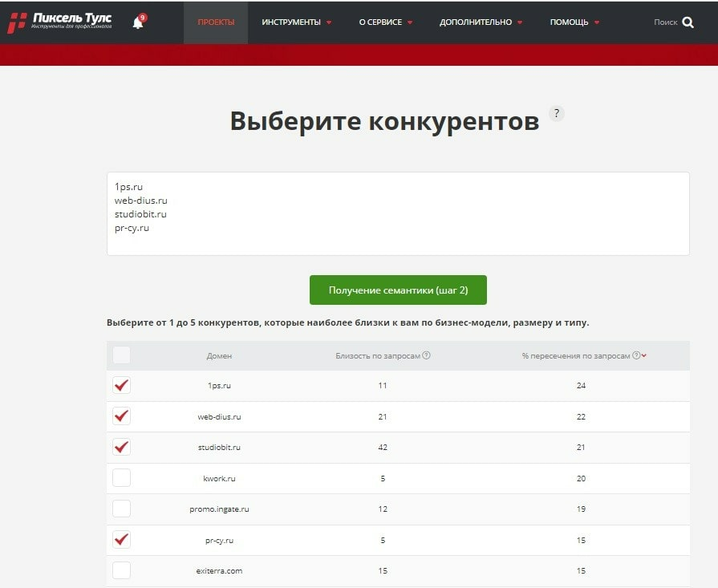Expand the ДОПОЛНИТЕЛЬНО dropdown menu
Viewport: 718px width, 588px height.
point(481,22)
